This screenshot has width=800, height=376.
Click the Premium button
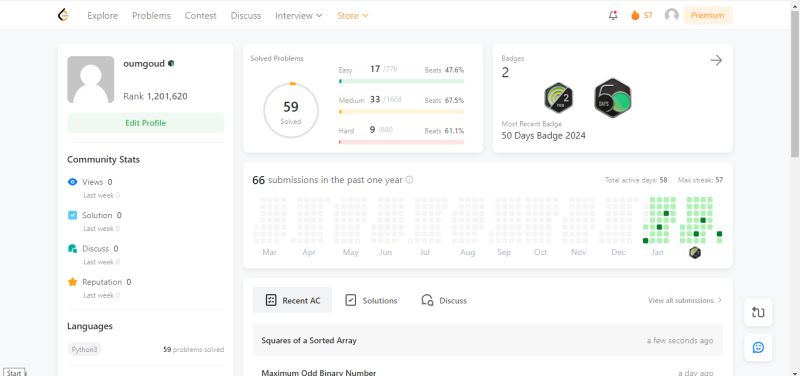point(708,15)
